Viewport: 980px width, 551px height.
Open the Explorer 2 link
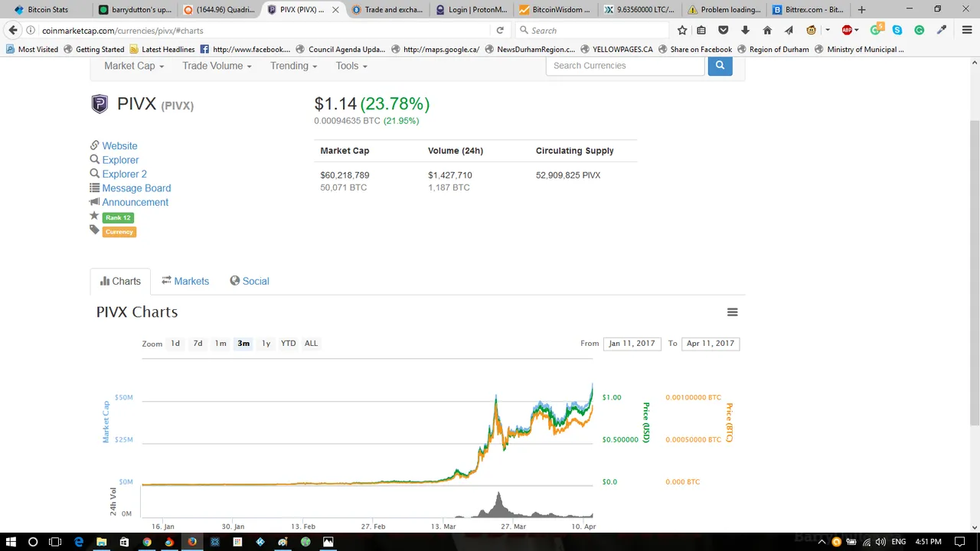pos(124,174)
